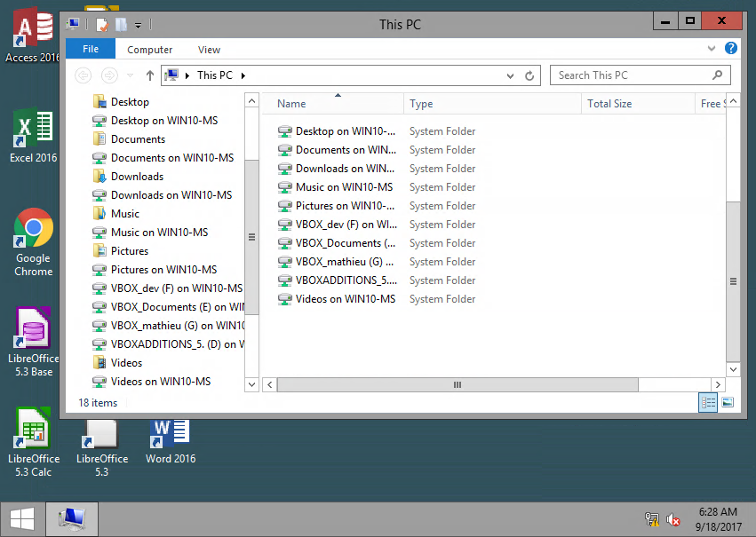Open the Windows Start button
The height and width of the screenshot is (537, 756).
[20, 518]
